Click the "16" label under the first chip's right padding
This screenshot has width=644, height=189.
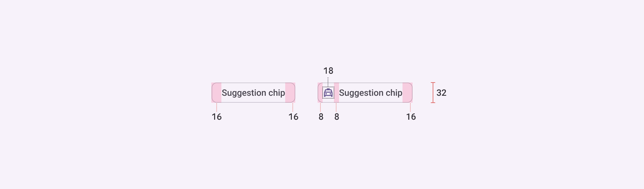[x=293, y=117]
